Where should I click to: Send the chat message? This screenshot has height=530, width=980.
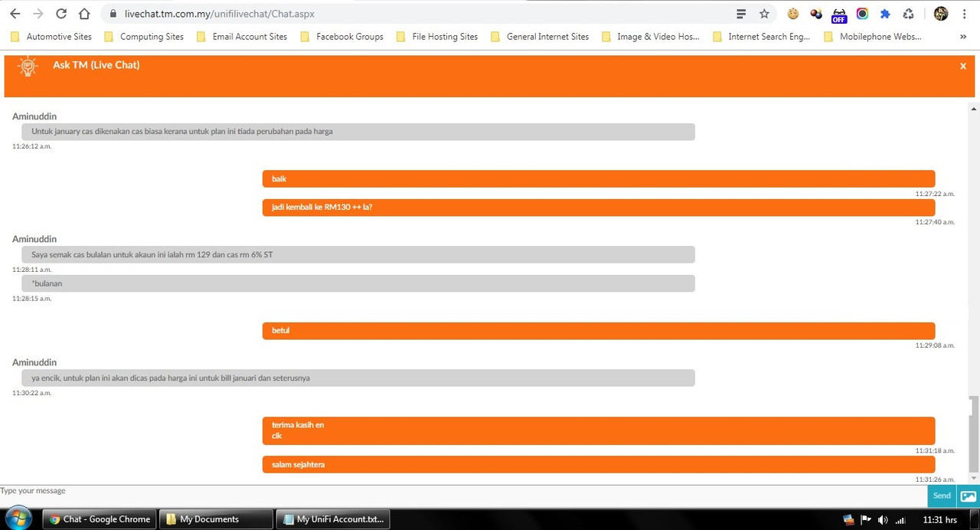942,496
